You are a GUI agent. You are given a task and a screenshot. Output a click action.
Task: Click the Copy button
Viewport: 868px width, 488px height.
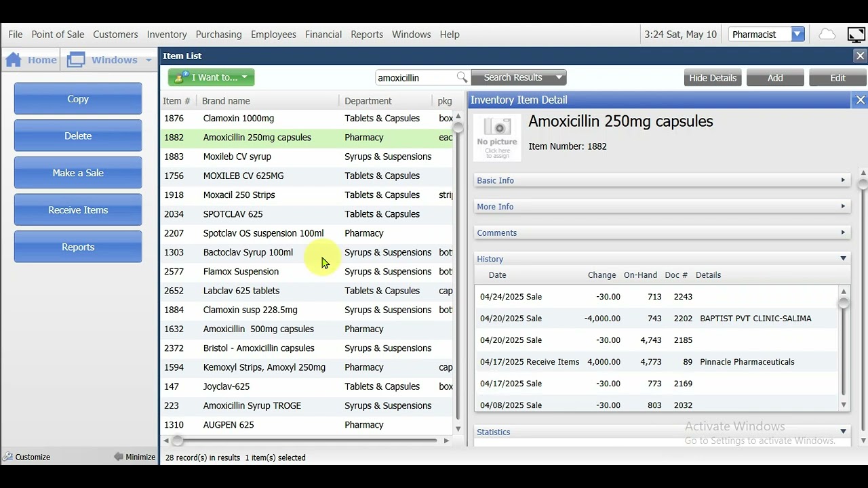pos(78,99)
